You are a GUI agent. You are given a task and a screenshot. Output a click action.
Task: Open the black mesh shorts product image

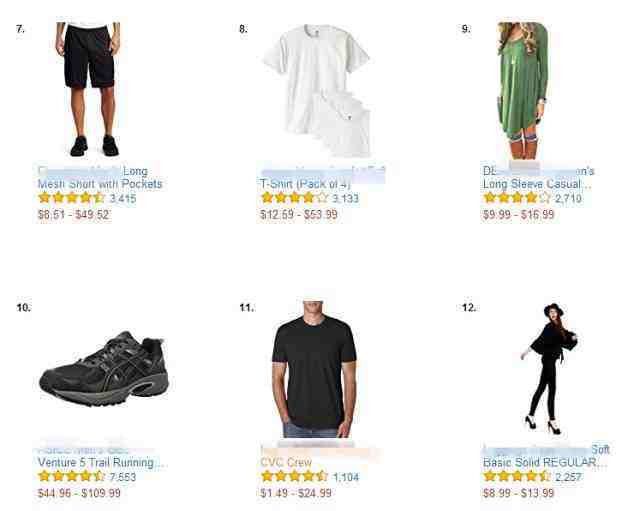pos(89,89)
